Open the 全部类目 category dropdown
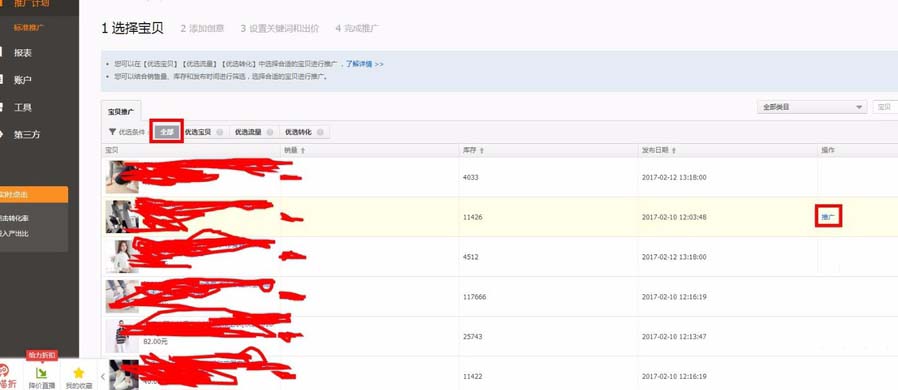 812,107
